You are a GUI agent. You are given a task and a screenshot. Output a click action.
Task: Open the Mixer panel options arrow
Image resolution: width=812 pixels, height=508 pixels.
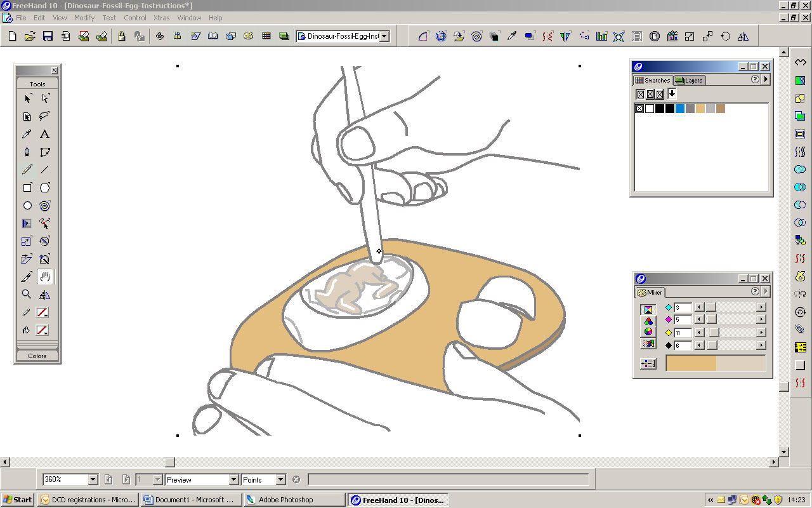click(x=766, y=291)
